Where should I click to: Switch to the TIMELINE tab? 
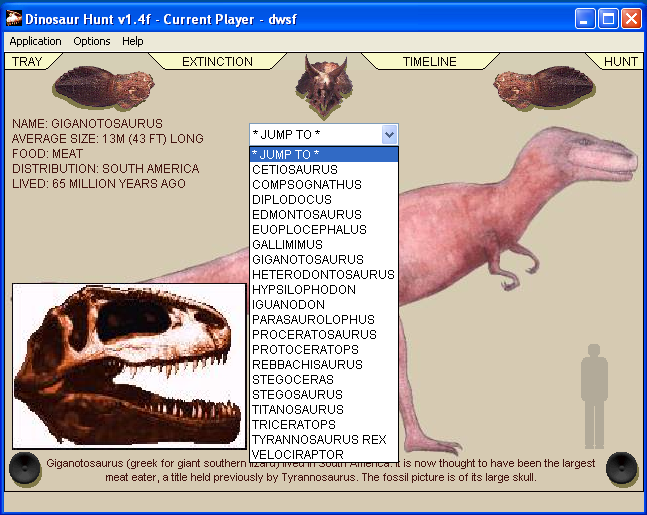[430, 61]
